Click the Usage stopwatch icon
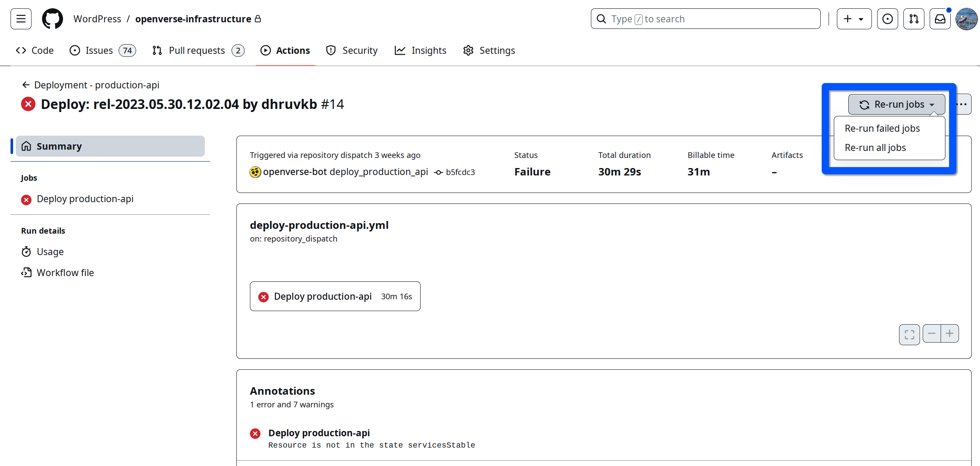The width and height of the screenshot is (980, 466). (x=26, y=252)
